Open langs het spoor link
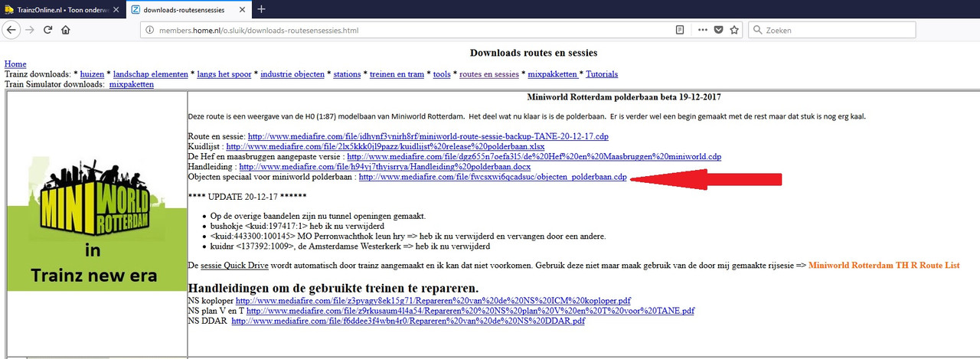The height and width of the screenshot is (359, 980). (224, 74)
